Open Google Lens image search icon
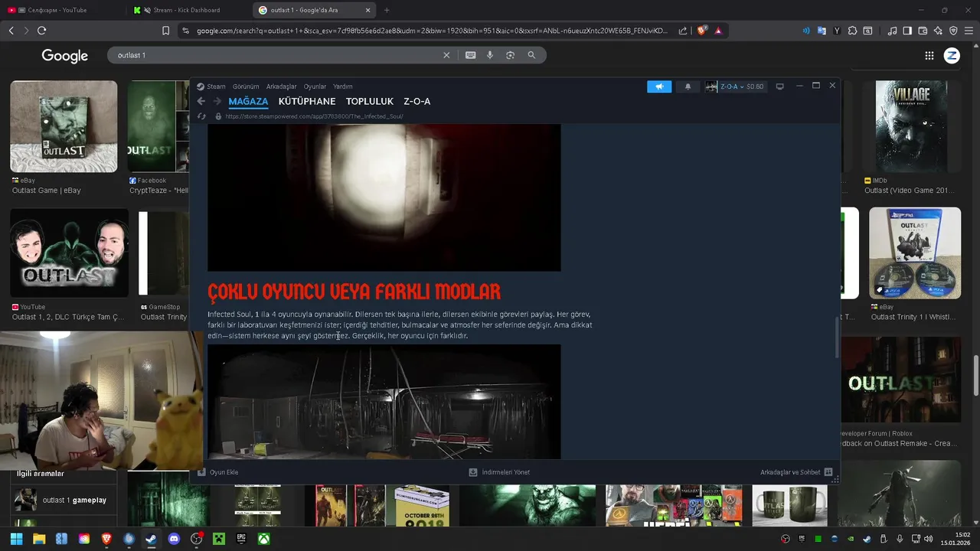This screenshot has width=980, height=551. [510, 55]
